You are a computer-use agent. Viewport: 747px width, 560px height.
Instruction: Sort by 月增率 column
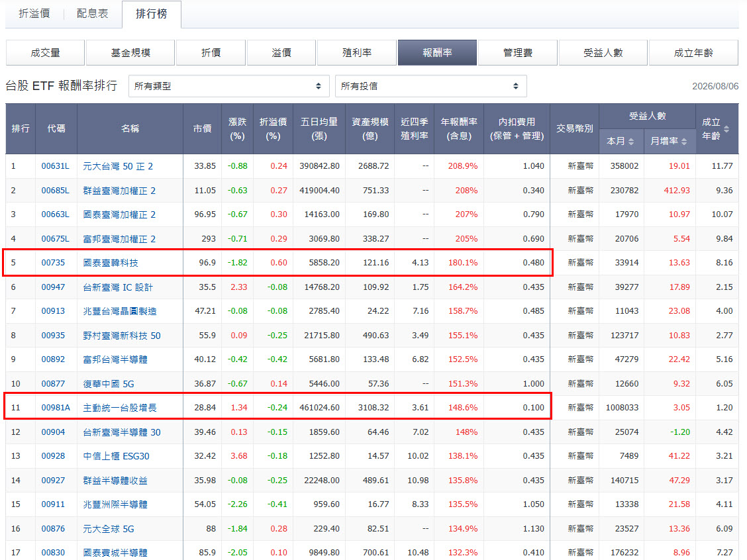click(x=670, y=141)
